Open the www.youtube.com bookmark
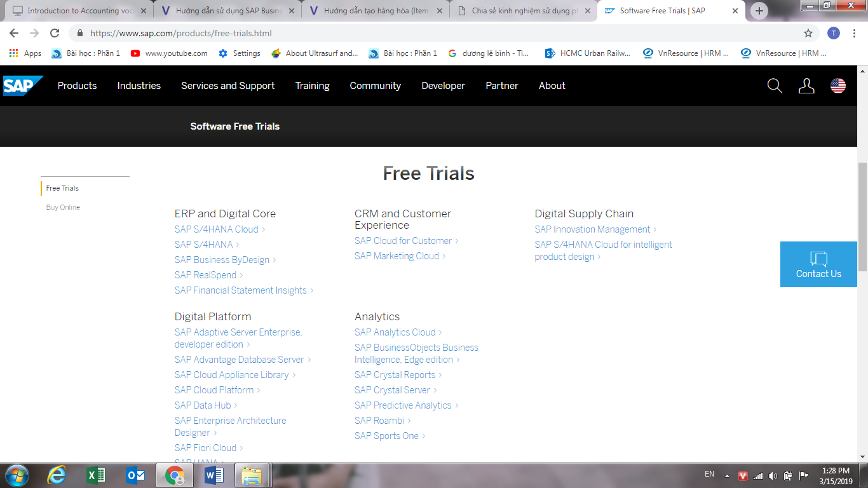 tap(170, 53)
